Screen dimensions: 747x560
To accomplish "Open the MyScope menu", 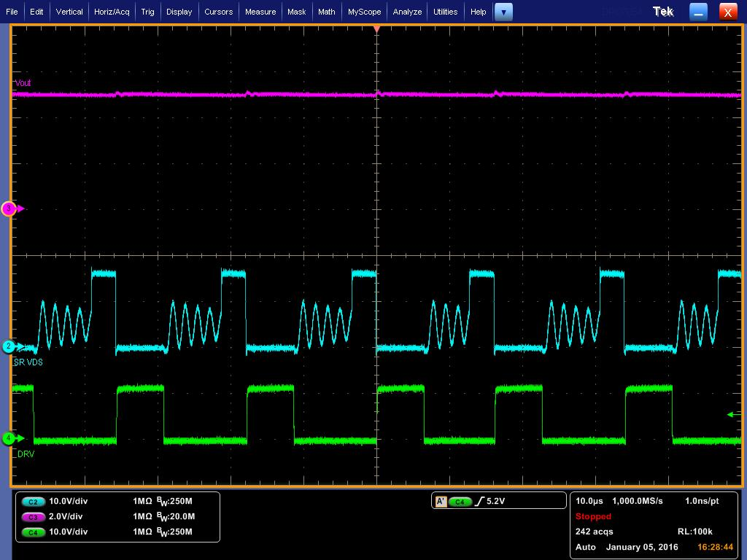I will pos(363,12).
